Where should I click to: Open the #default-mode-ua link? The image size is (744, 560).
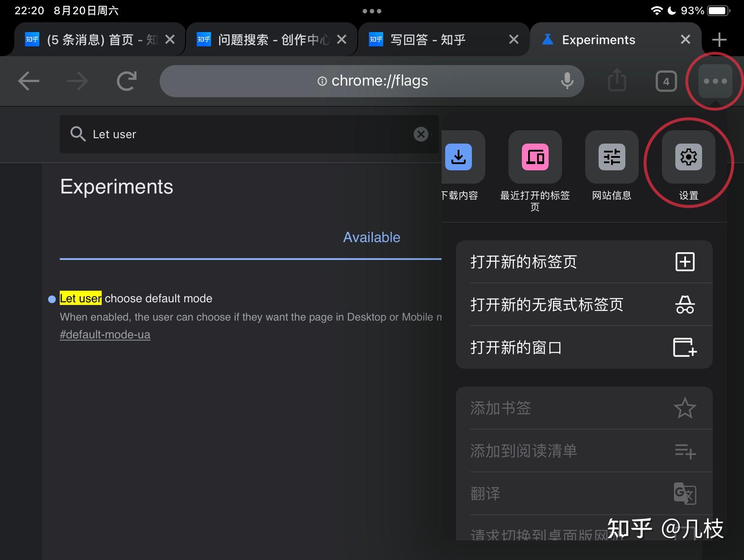[x=105, y=334]
